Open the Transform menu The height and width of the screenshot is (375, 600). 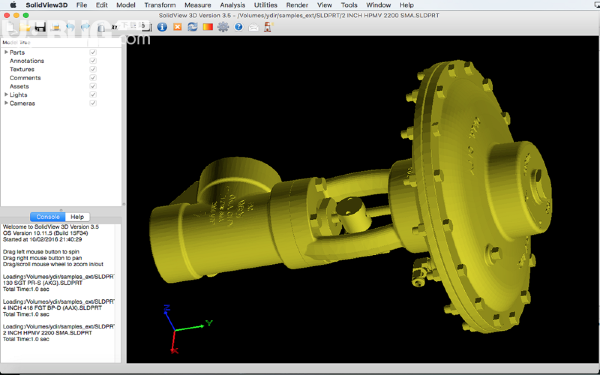pyautogui.click(x=160, y=5)
